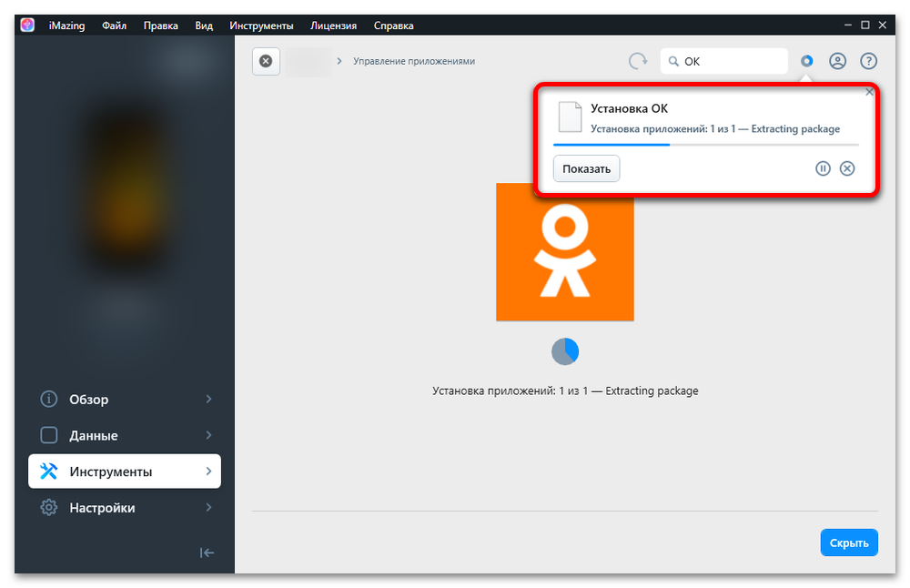This screenshot has height=588, width=910.
Task: Open the help question mark icon
Action: (868, 61)
